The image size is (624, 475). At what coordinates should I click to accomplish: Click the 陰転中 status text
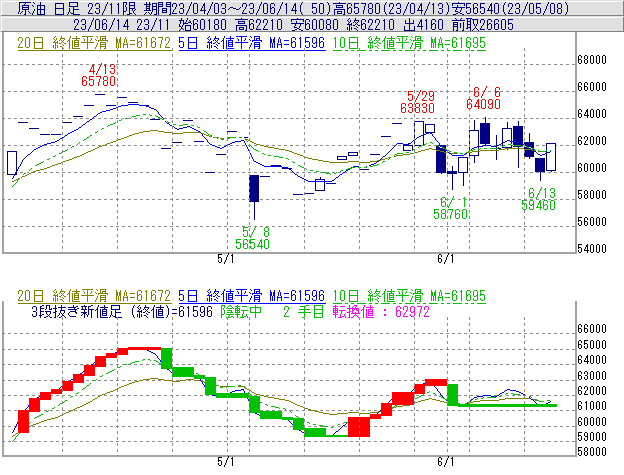[241, 311]
